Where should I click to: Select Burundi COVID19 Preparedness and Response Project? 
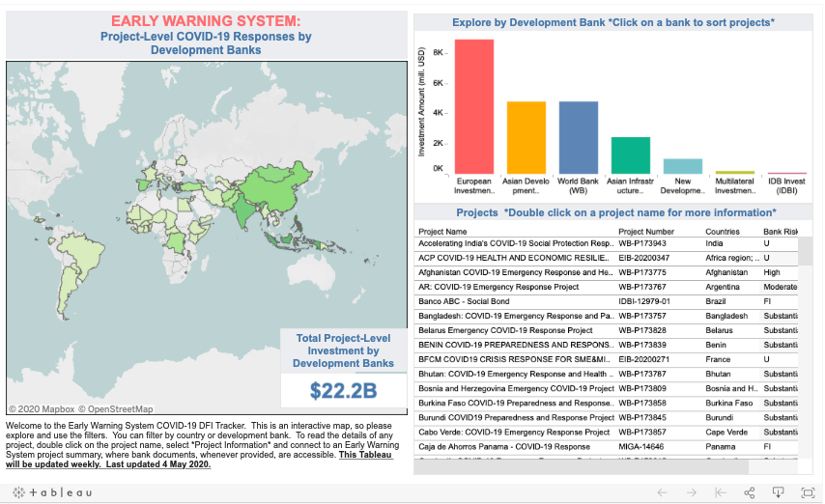tap(516, 417)
